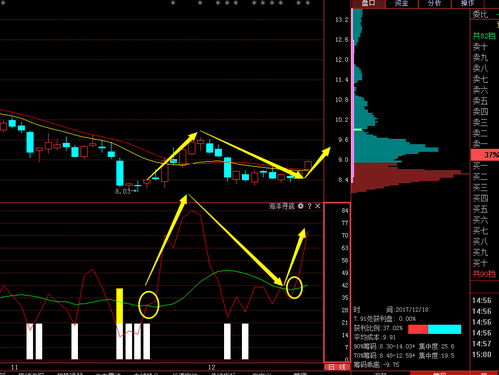Click the 8.03 low price marker
Image resolution: width=499 pixels, height=375 pixels.
pos(122,191)
